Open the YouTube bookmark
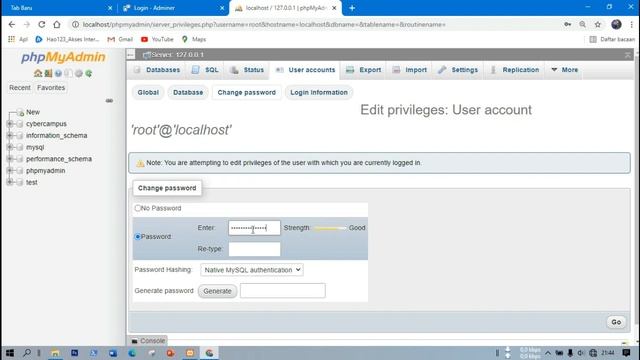This screenshot has width=640, height=360. [157, 39]
